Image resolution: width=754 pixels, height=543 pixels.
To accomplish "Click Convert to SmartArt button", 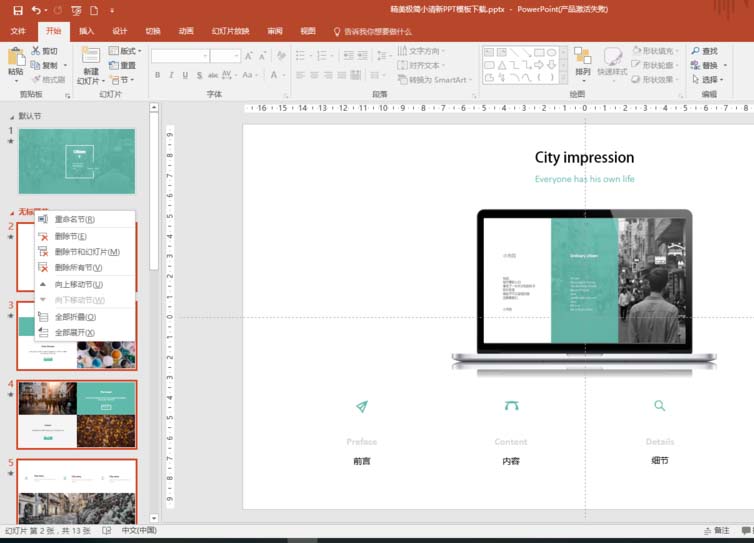I will coord(434,79).
